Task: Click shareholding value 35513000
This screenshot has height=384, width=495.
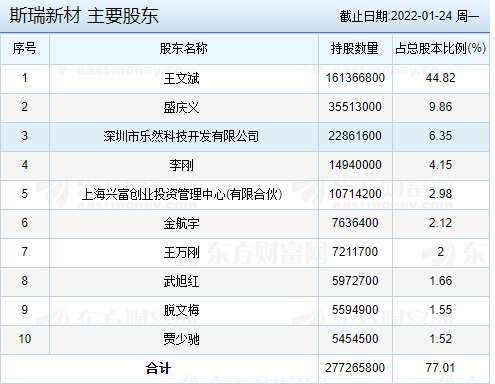Action: pyautogui.click(x=355, y=107)
